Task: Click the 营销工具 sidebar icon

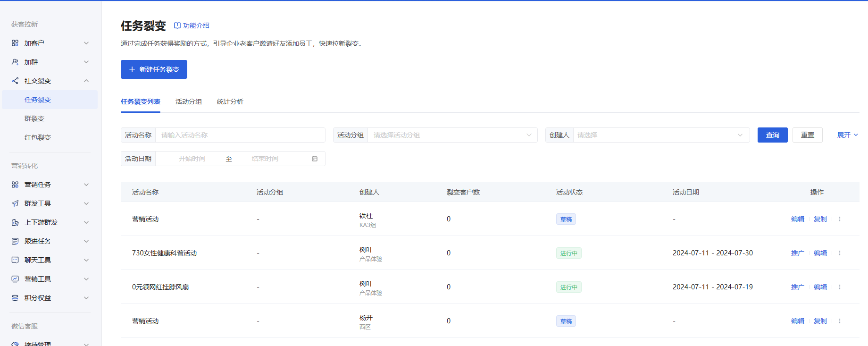Action: (x=15, y=279)
